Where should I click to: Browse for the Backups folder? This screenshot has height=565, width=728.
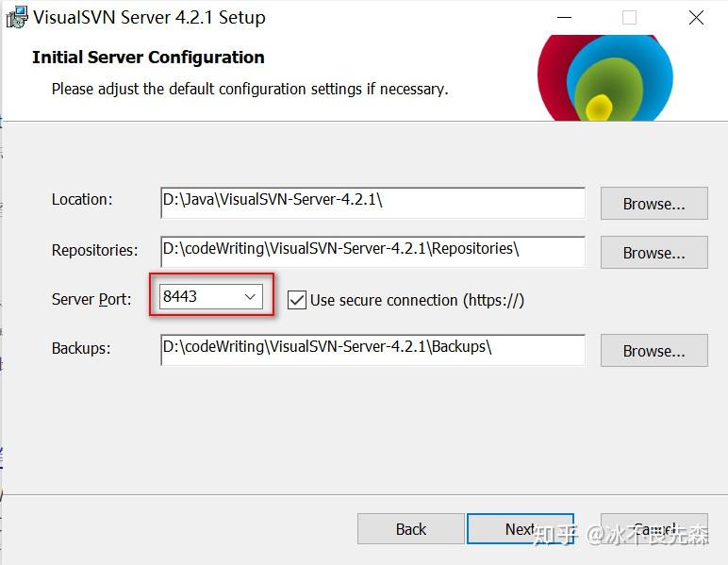tap(654, 351)
